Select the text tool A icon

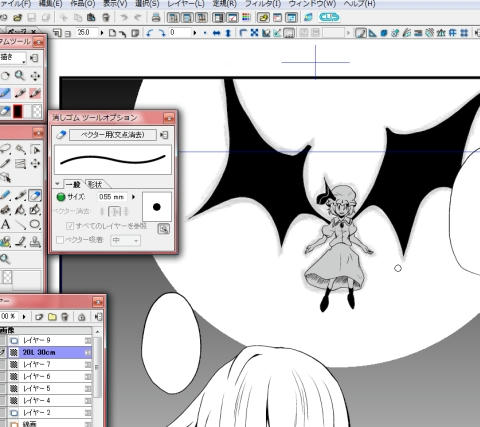5,225
